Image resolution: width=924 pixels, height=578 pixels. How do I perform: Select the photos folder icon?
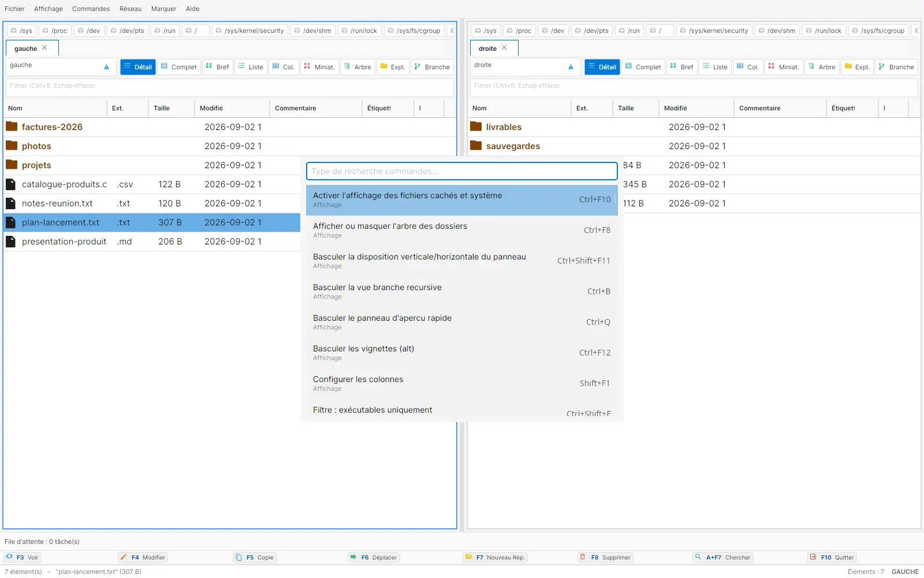pos(12,146)
